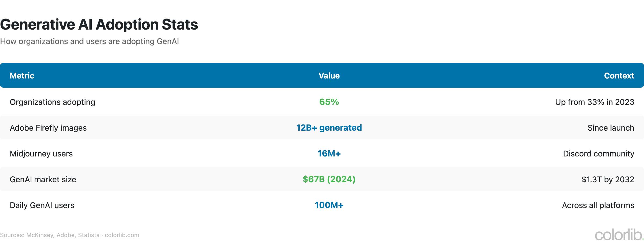Click the GenAI market size row label
This screenshot has height=250, width=644.
43,180
